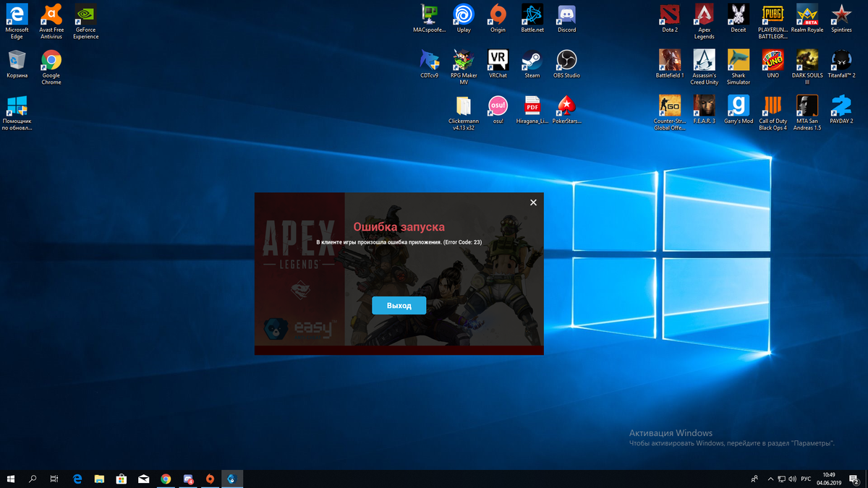Switch to Origin in taskbar
This screenshot has height=488, width=868.
click(x=210, y=479)
